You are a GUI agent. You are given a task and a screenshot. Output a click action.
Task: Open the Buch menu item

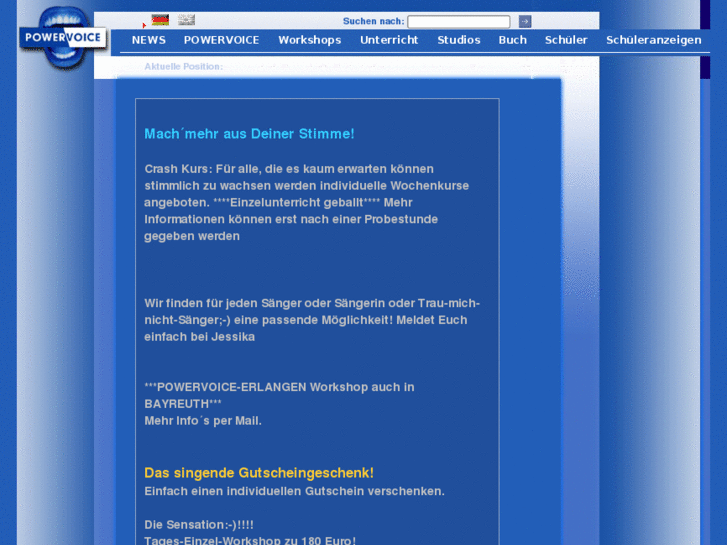(512, 40)
